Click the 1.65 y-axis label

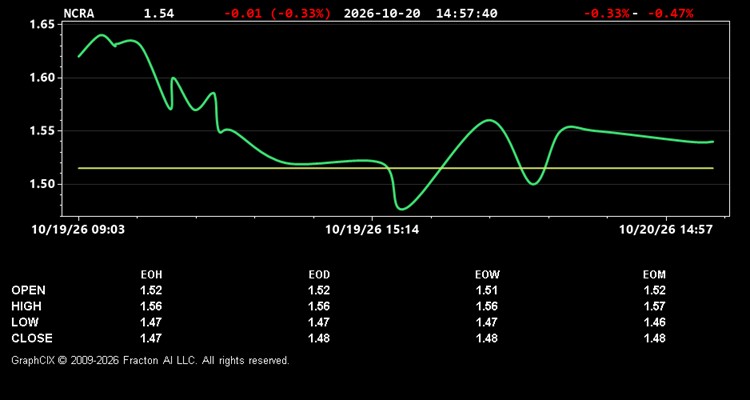coord(42,24)
